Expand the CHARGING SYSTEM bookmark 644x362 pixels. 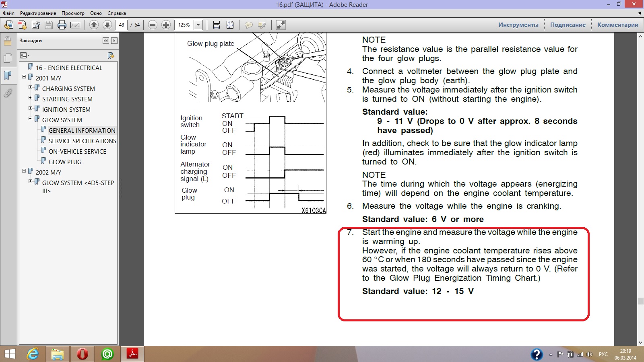tap(30, 87)
